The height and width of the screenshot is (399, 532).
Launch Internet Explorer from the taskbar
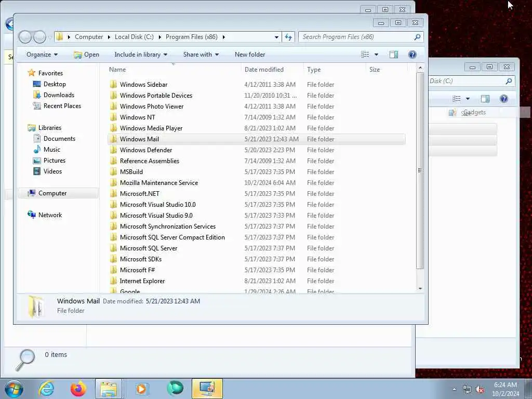(46, 389)
